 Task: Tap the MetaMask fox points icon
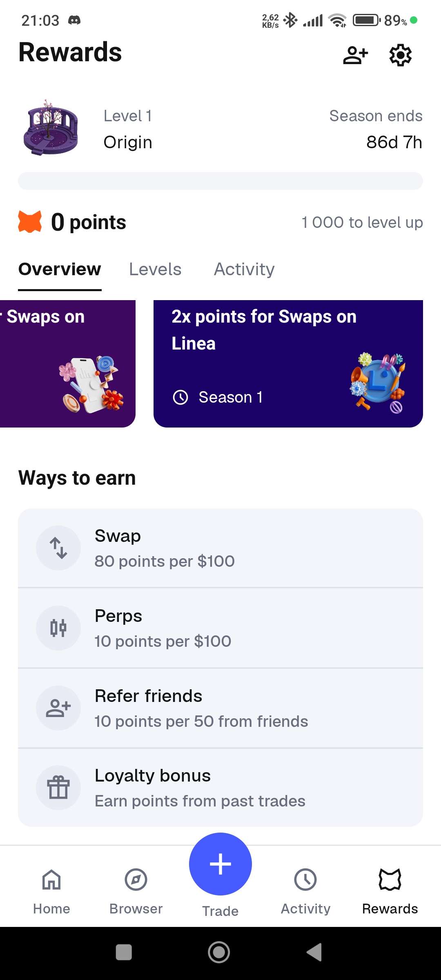(x=30, y=222)
